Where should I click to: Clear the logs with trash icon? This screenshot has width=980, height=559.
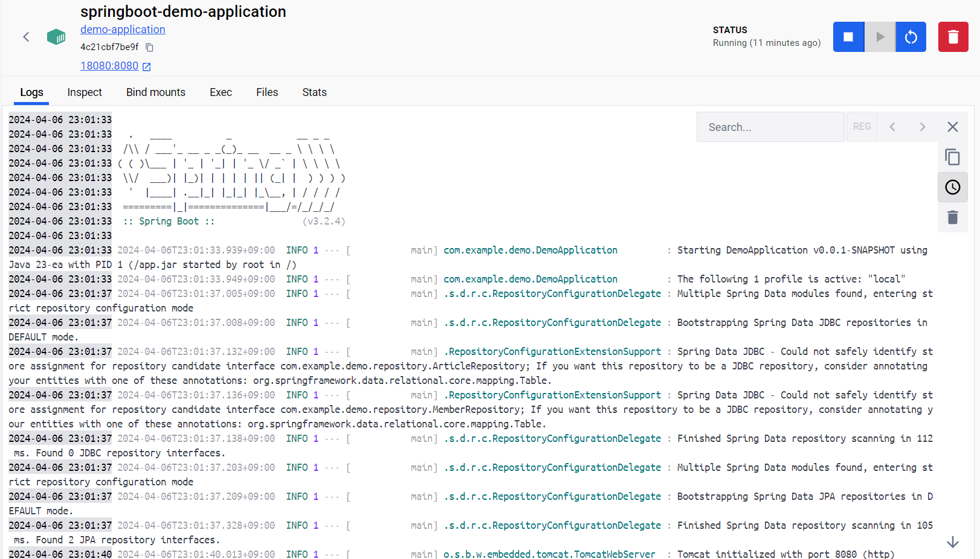click(x=953, y=217)
